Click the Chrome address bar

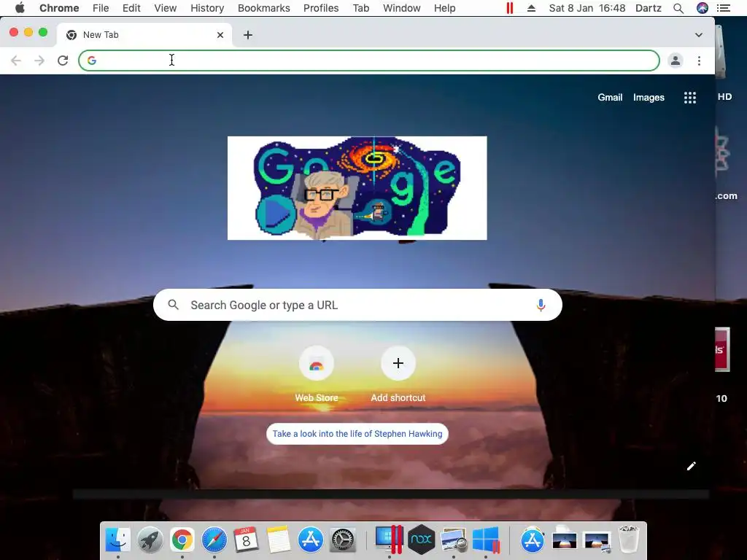(x=368, y=61)
